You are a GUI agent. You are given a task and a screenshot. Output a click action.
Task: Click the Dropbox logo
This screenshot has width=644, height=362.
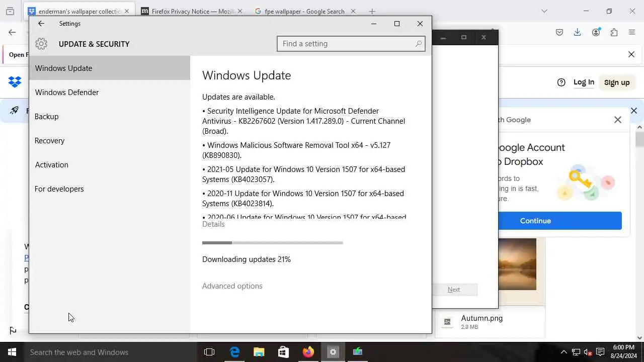(15, 82)
